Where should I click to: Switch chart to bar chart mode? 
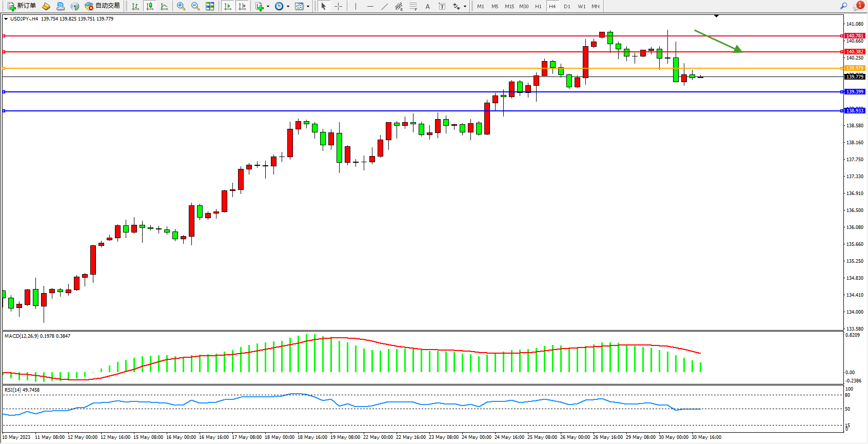click(x=135, y=6)
